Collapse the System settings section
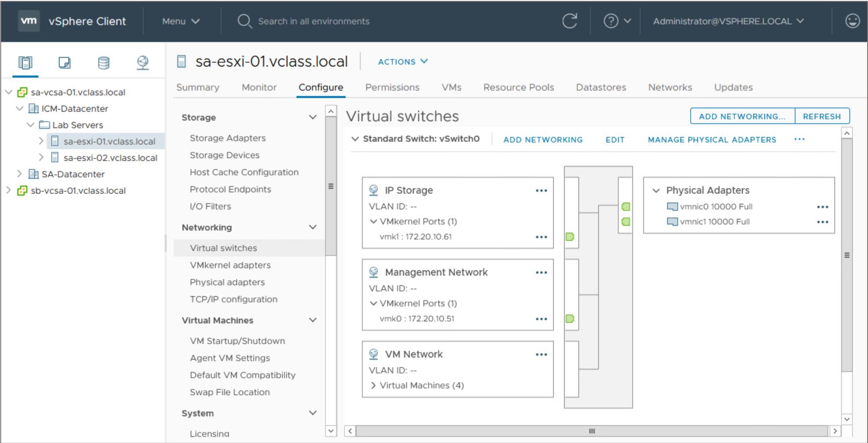Screen dimensions: 868x443 point(313,413)
